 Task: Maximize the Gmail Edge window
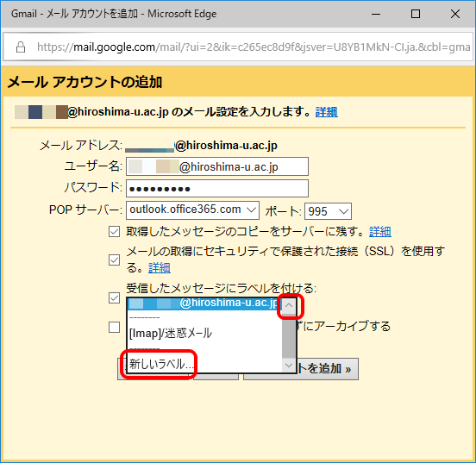coord(416,14)
